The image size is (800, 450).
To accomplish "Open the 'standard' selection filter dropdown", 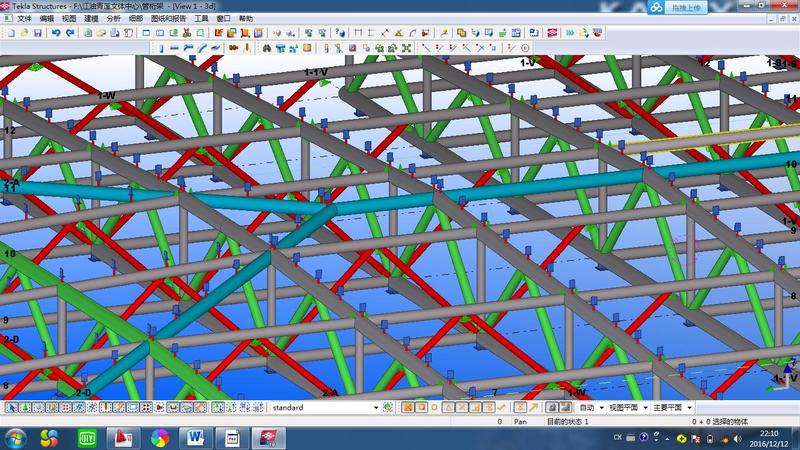I will [x=376, y=408].
